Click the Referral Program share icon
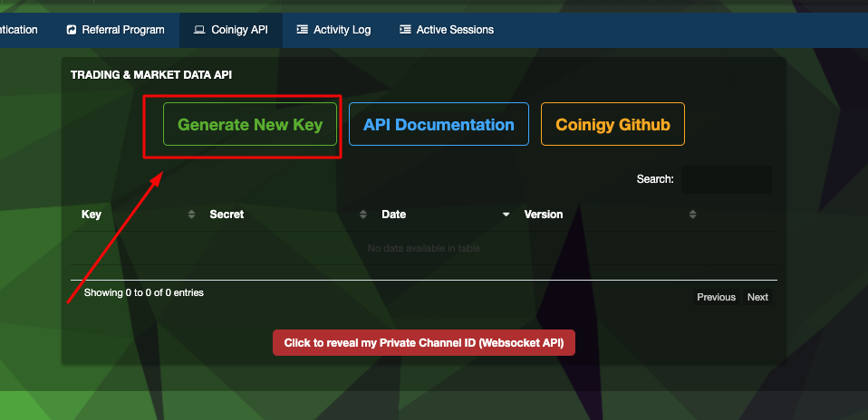Viewport: 868px width, 420px height. [71, 30]
